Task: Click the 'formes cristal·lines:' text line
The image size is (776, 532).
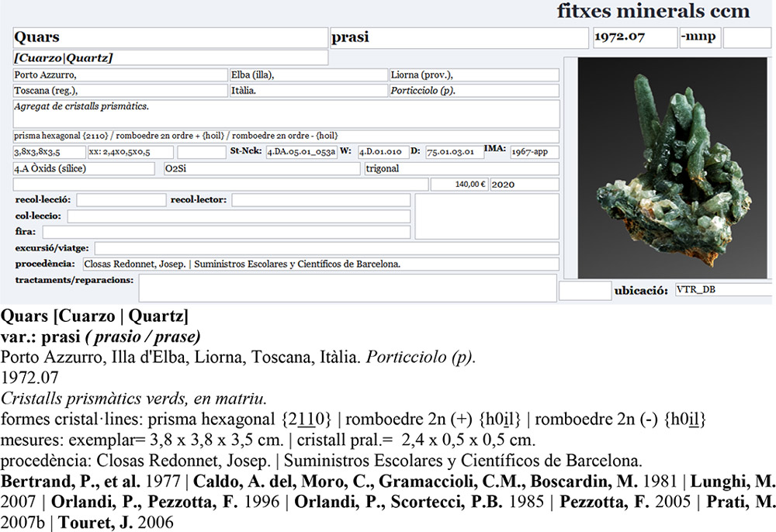Action: [x=353, y=420]
